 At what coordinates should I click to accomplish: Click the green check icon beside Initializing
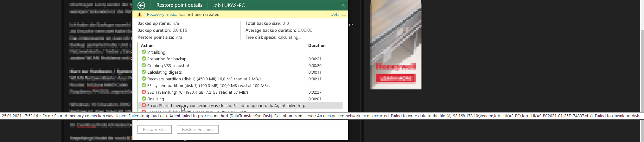144,52
